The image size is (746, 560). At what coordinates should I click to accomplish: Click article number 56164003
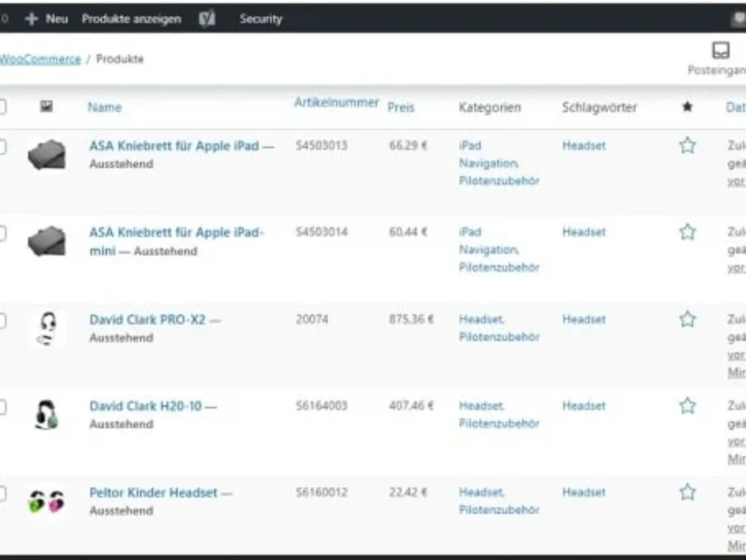322,406
